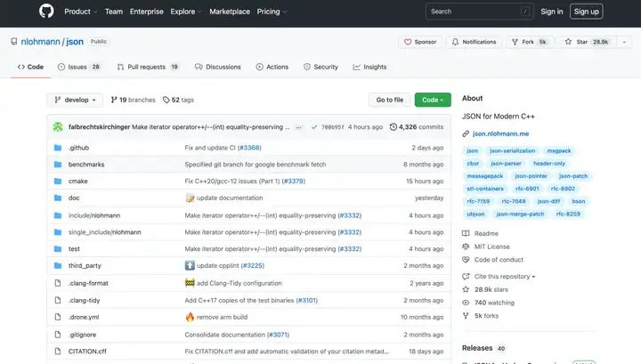Viewport: 641px width, 364px height.
Task: Click the commit status checkmark icon
Action: 314,127
